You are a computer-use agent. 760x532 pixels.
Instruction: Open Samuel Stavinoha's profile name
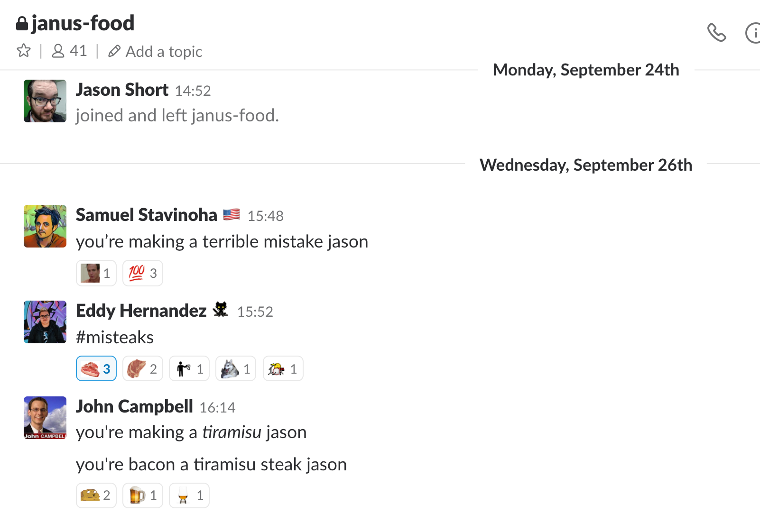[x=146, y=215]
